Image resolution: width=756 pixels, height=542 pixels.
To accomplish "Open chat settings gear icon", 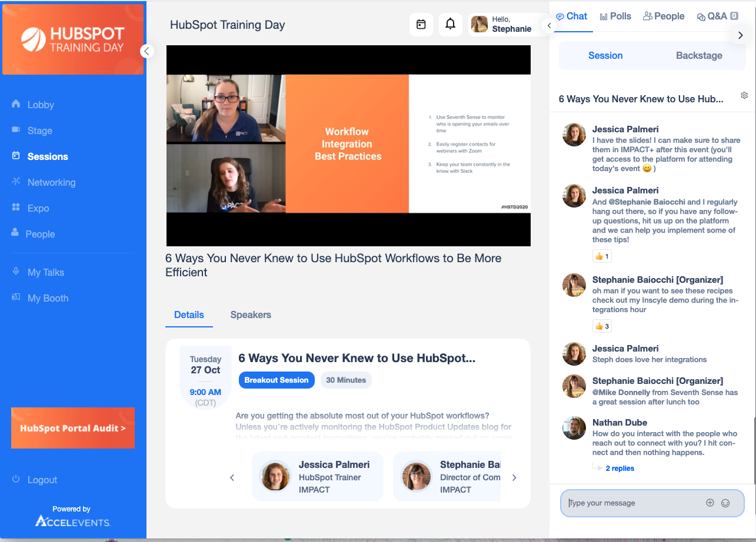I will [x=744, y=95].
